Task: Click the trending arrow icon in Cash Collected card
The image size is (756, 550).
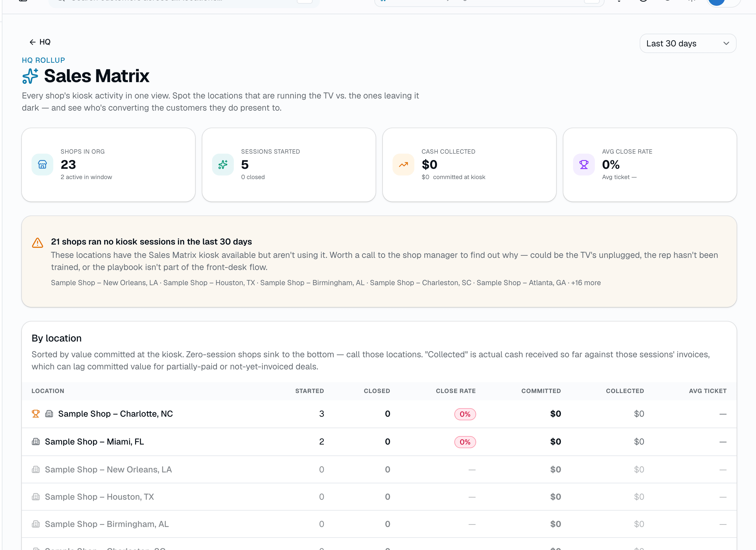Action: (403, 165)
